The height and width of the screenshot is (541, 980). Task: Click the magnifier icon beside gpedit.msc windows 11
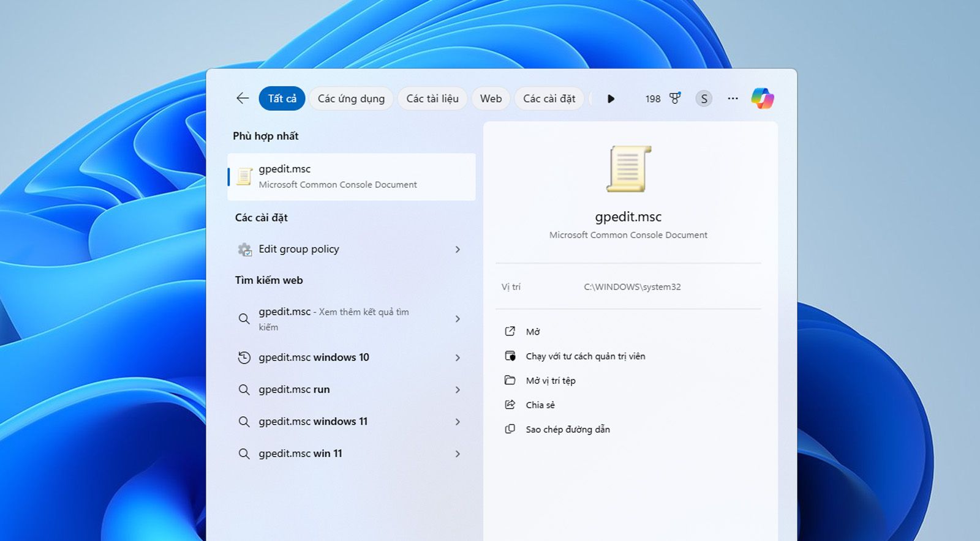coord(244,422)
